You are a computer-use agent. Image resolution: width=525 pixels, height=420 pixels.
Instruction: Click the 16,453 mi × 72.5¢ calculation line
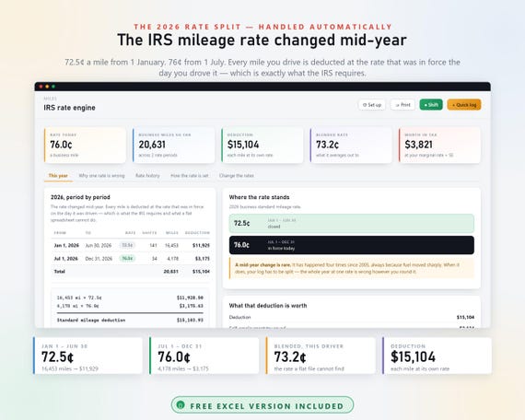pos(79,297)
